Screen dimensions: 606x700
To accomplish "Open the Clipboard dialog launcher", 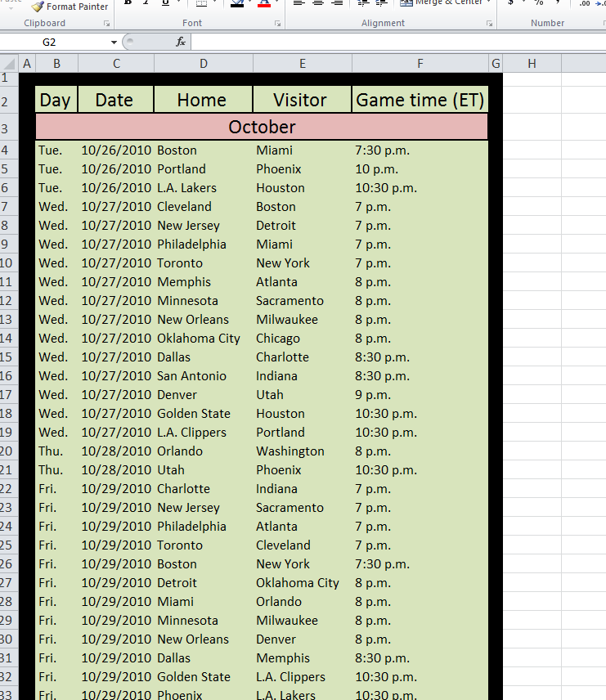I will pos(106,23).
